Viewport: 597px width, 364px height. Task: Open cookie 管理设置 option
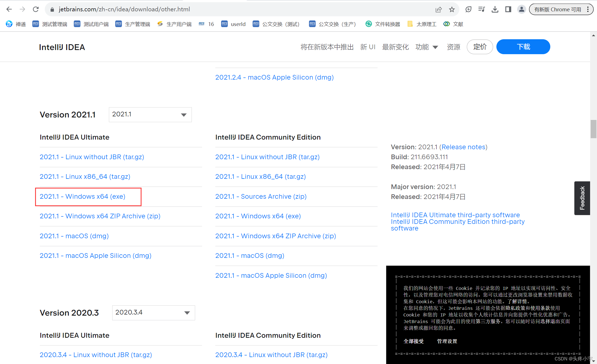tap(447, 341)
